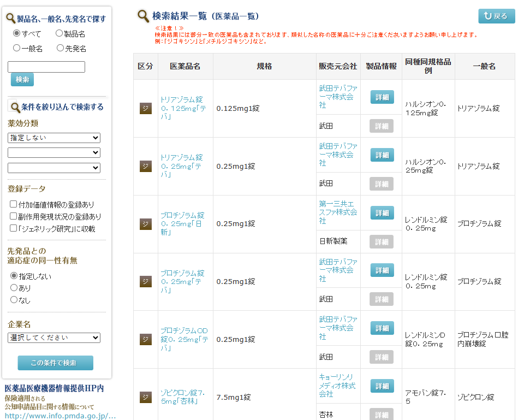Image resolution: width=518 pixels, height=420 pixels.
Task: Click the ジ icon beside ブロチゾラム錠0.25mg「日新」
Action: coord(145,224)
